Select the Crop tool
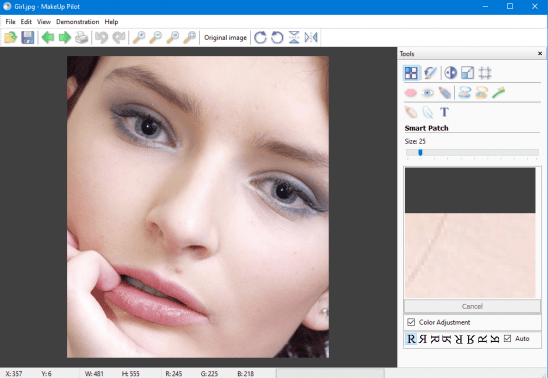Viewport: 548px width, 378px height. [485, 73]
